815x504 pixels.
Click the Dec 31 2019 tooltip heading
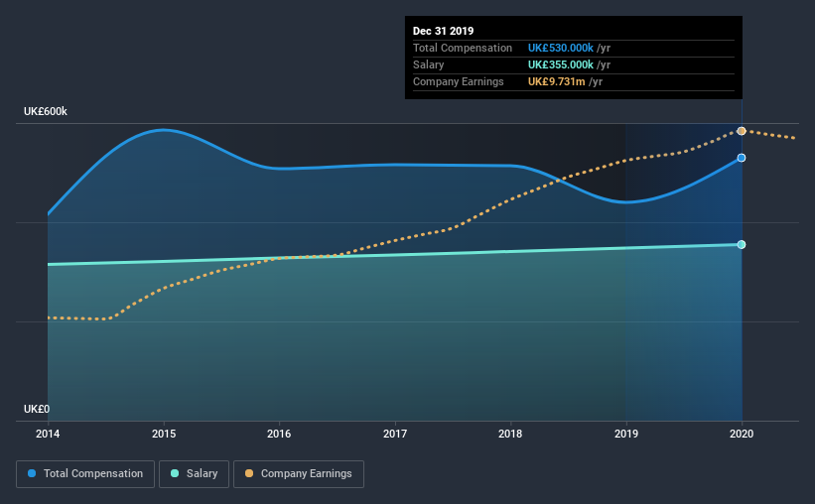coord(444,31)
